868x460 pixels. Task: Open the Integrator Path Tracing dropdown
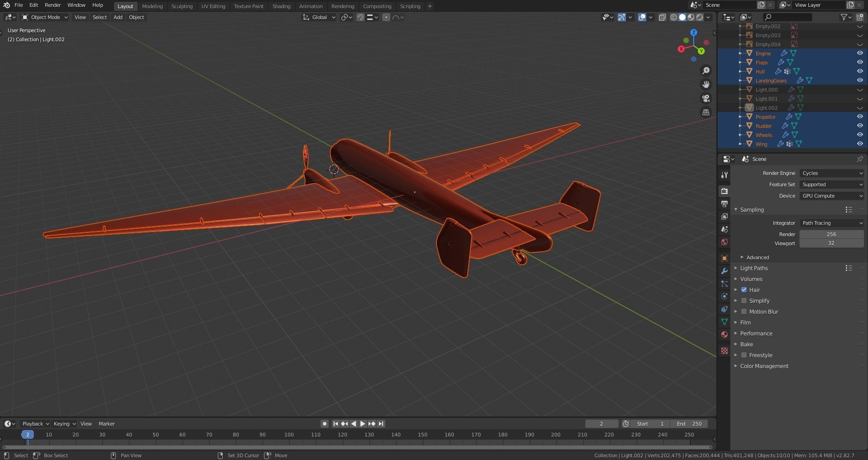coord(832,223)
